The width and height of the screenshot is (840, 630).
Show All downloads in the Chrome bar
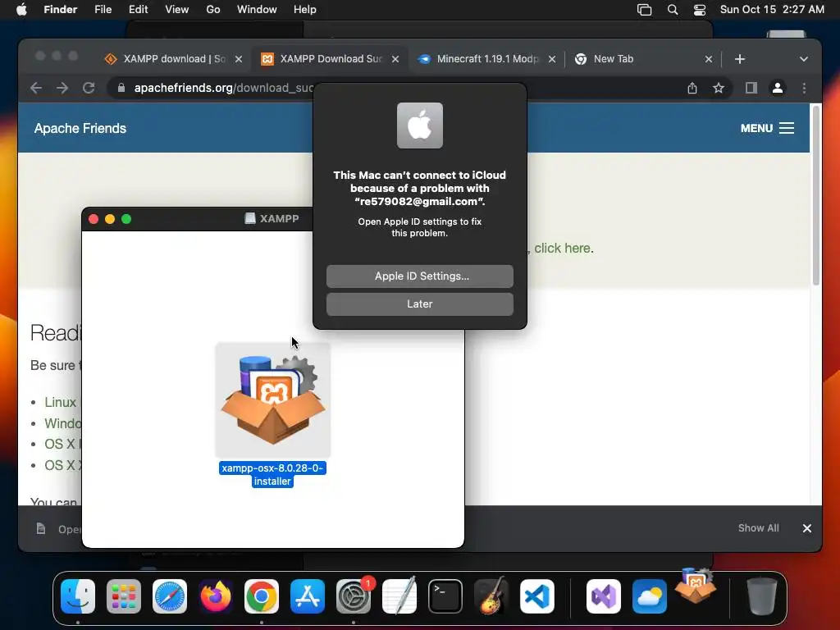[x=758, y=528]
